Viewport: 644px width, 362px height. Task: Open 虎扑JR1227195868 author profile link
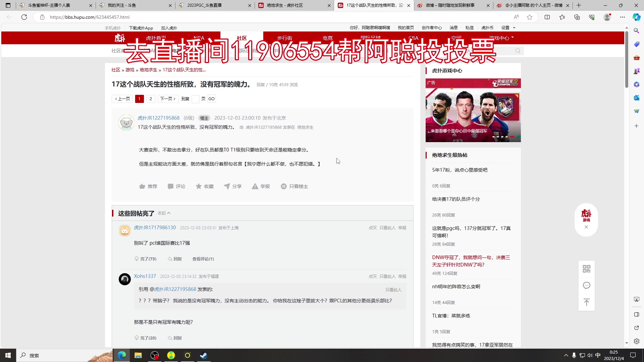click(x=158, y=118)
